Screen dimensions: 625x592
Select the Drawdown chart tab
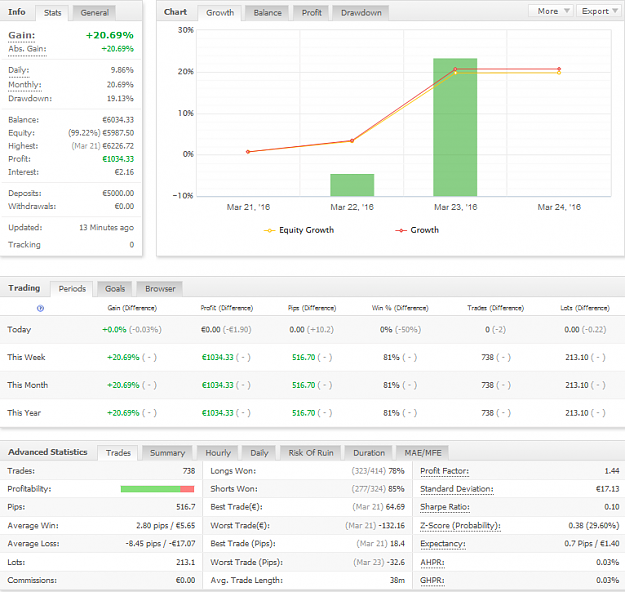[x=361, y=13]
